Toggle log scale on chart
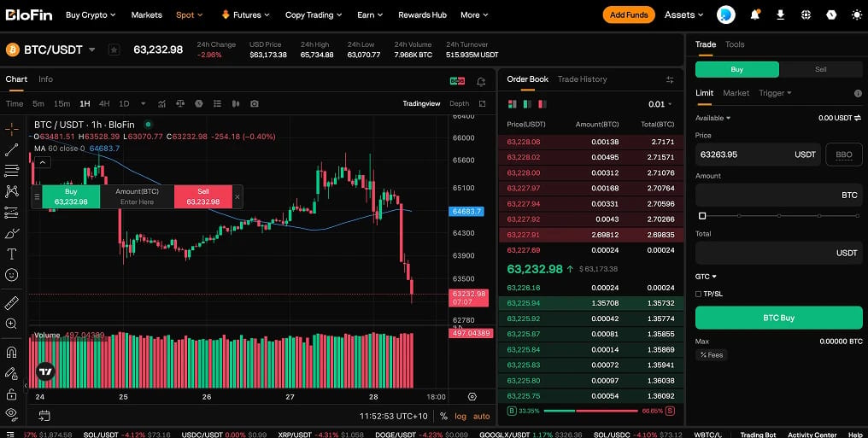 pos(460,416)
